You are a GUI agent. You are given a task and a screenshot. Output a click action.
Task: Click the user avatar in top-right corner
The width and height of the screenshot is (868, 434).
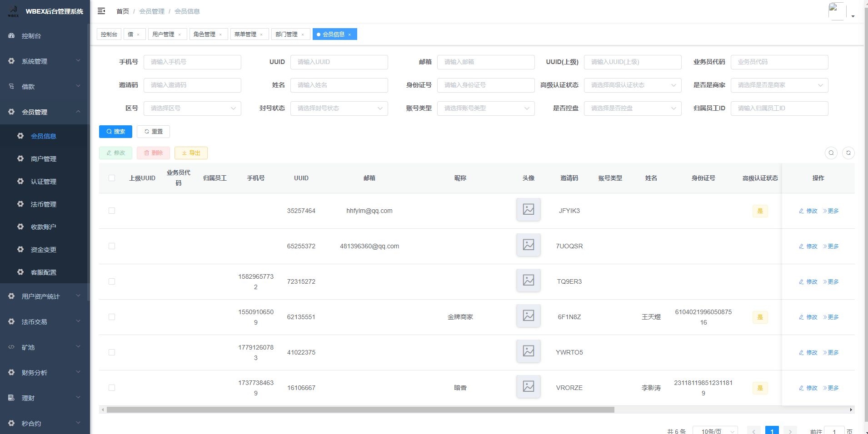(837, 11)
